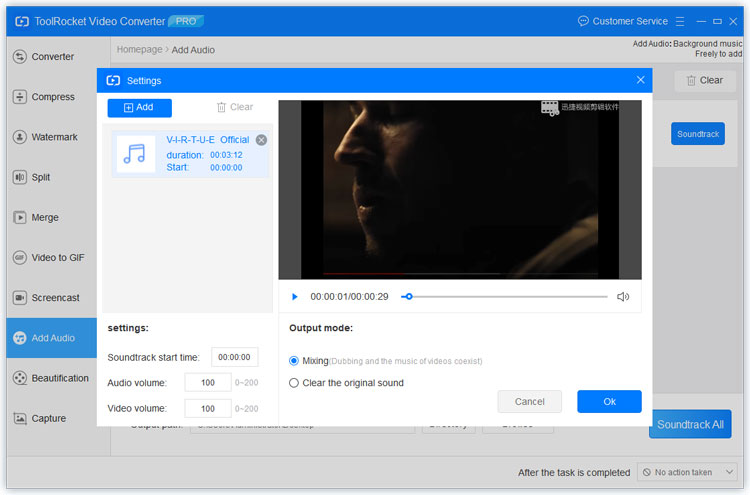
Task: Open the Merge section in sidebar
Action: pyautogui.click(x=51, y=217)
